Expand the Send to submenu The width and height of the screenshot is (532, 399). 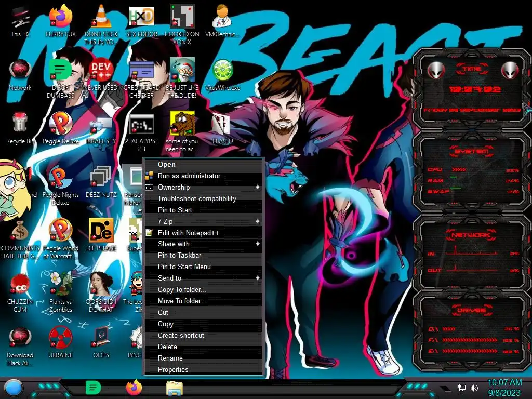coord(203,278)
